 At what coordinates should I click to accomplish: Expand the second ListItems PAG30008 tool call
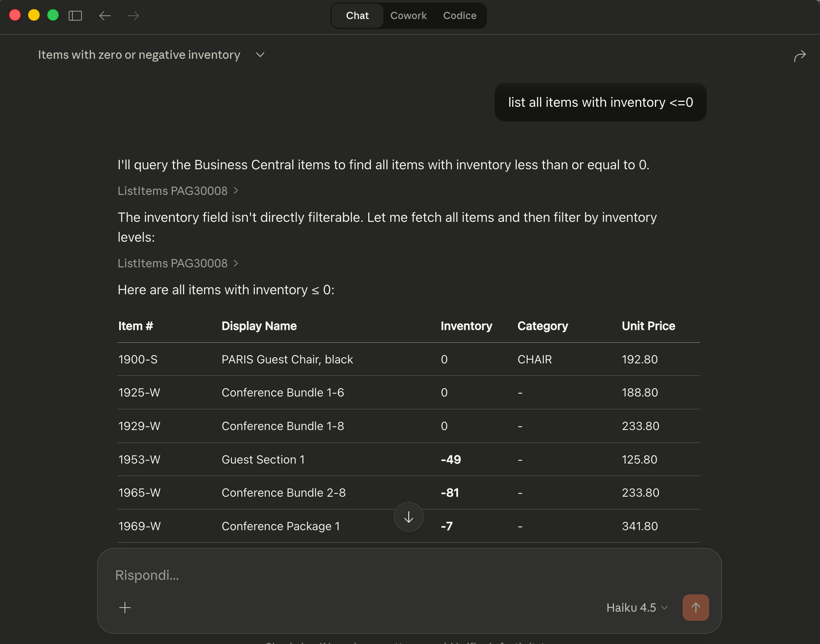pyautogui.click(x=178, y=263)
